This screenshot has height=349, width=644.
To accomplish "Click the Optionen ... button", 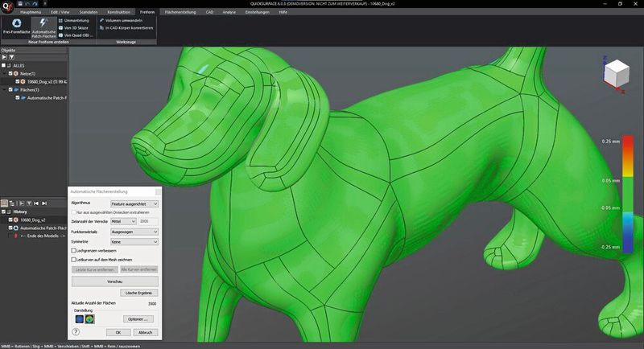I will [138, 319].
